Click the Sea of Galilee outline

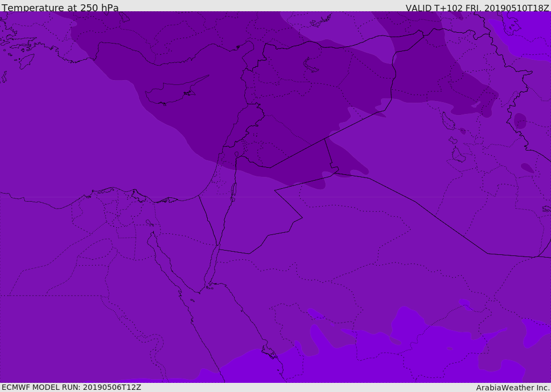(236, 154)
